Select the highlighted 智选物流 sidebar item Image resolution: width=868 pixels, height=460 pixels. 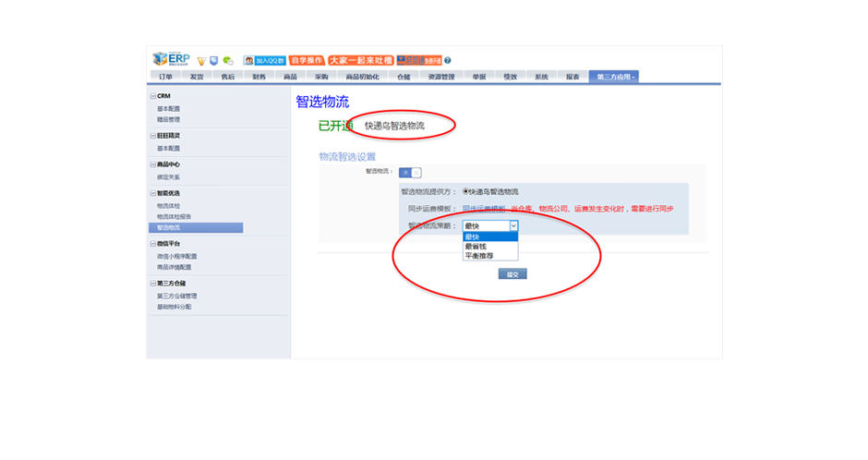196,227
